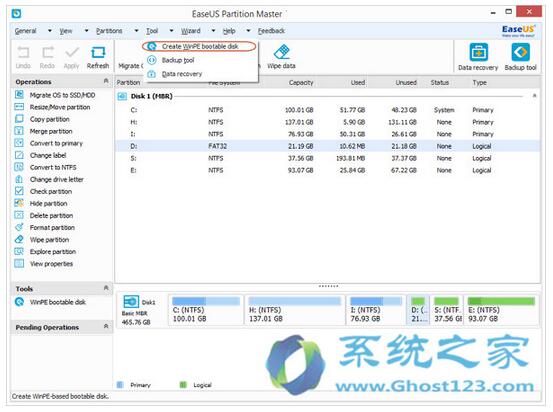Select the E: partition row
Image resolution: width=553 pixels, height=412 pixels.
coord(327,170)
